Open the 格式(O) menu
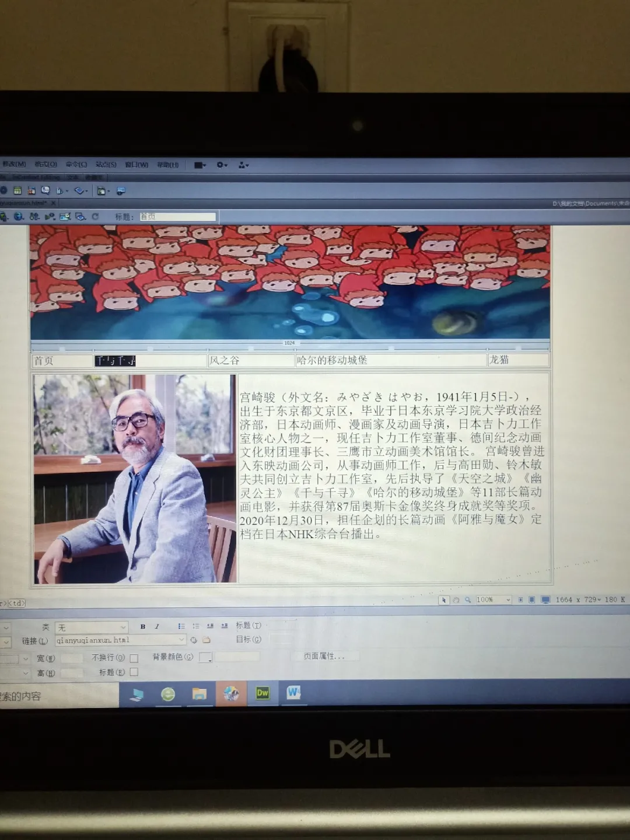The image size is (630, 840). tap(45, 165)
